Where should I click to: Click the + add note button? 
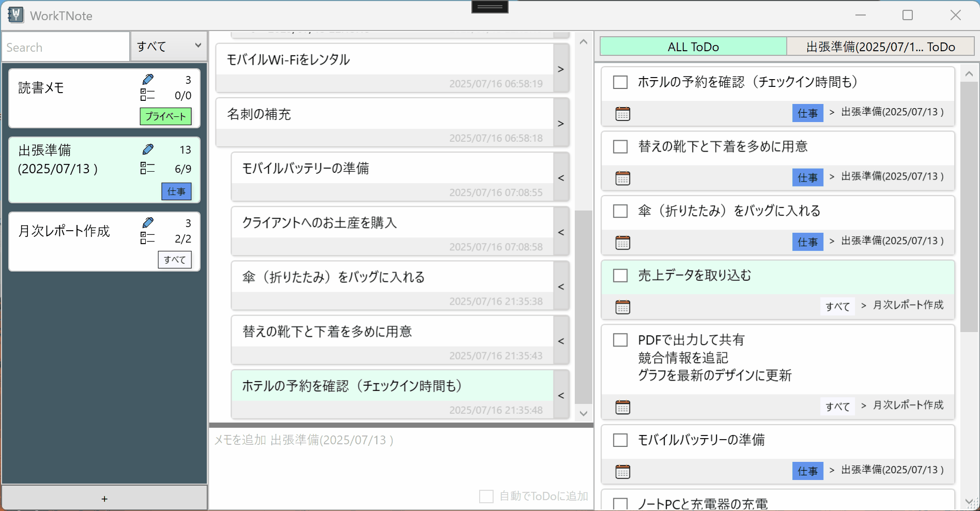point(104,498)
